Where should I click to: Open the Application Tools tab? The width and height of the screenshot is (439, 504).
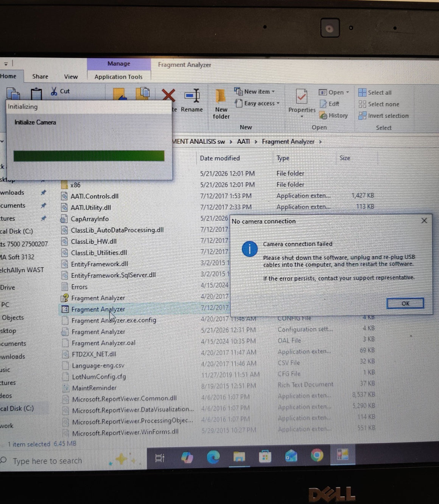[118, 77]
